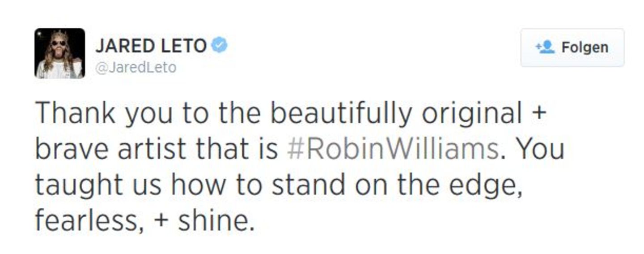This screenshot has height=254, width=644.
Task: Click the word "taught" in the tweet
Action: [79, 185]
